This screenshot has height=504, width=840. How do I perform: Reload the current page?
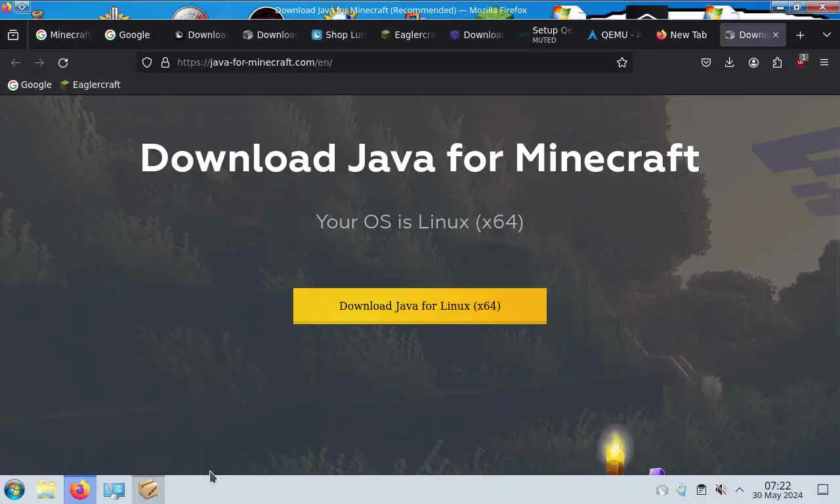point(63,62)
